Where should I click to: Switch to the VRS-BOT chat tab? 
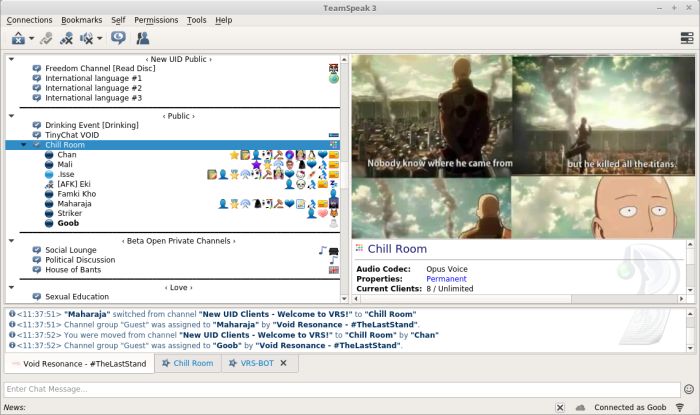(257, 363)
